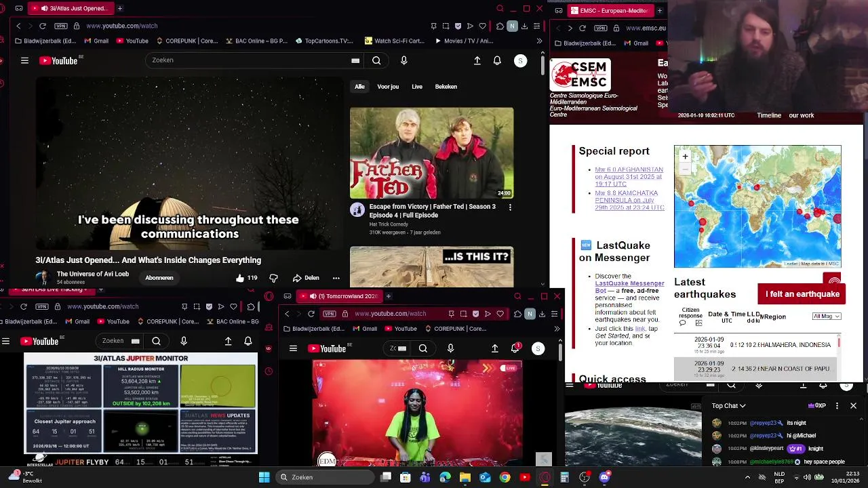Dislike the 3I/Atlas Just Opened video

(x=273, y=278)
